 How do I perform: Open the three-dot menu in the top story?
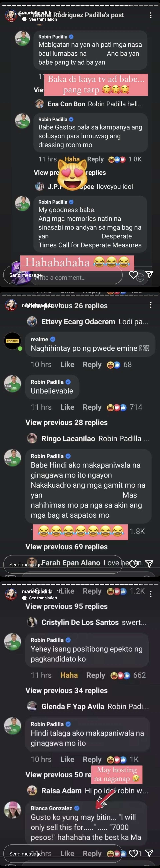[x=151, y=15]
